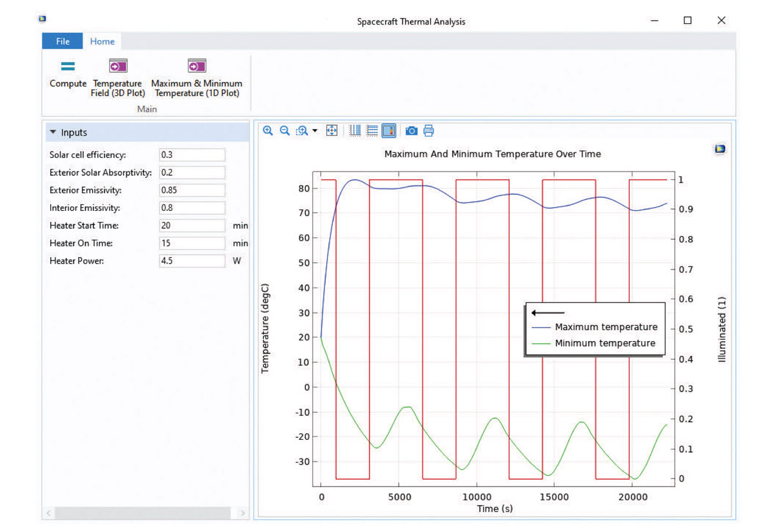The image size is (774, 532).
Task: Click the 'Solar cell efficiency:' label
Action: pyautogui.click(x=88, y=155)
